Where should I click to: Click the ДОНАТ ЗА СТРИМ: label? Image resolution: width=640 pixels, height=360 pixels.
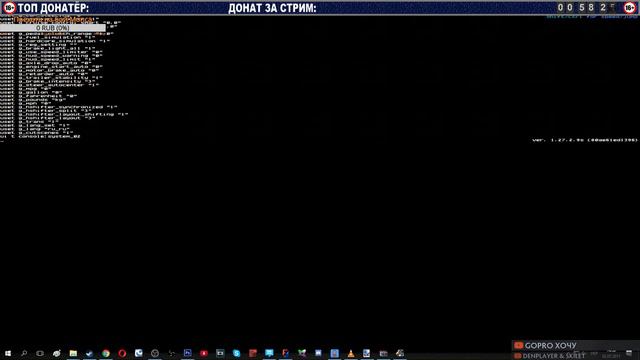[272, 8]
